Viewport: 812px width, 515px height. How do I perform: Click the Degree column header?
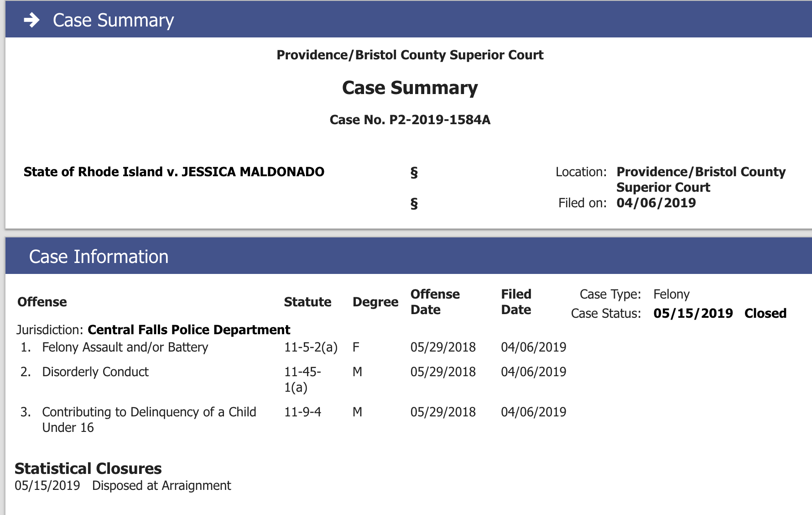(x=375, y=302)
